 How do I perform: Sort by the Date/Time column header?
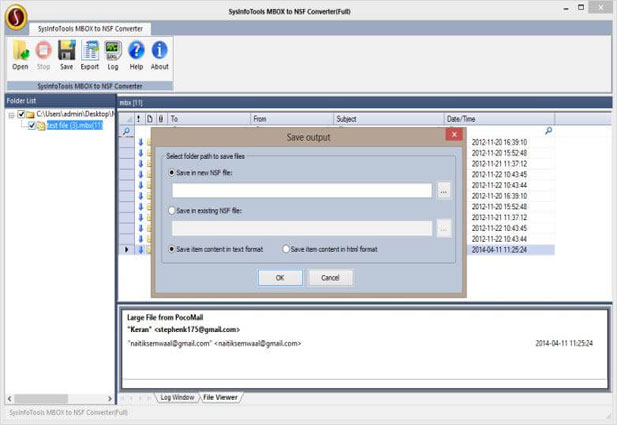(x=499, y=119)
